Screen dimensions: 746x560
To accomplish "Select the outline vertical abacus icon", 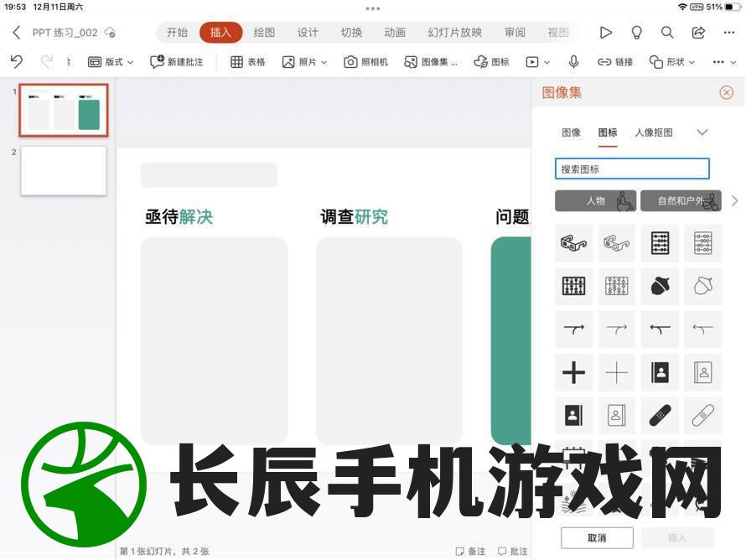I will pyautogui.click(x=702, y=243).
